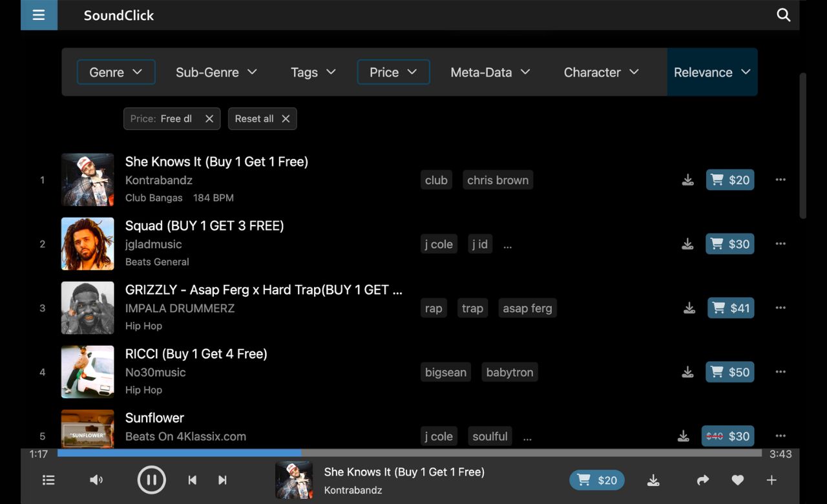This screenshot has width=827, height=504.
Task: Open more options for RICCI row
Action: tap(780, 372)
